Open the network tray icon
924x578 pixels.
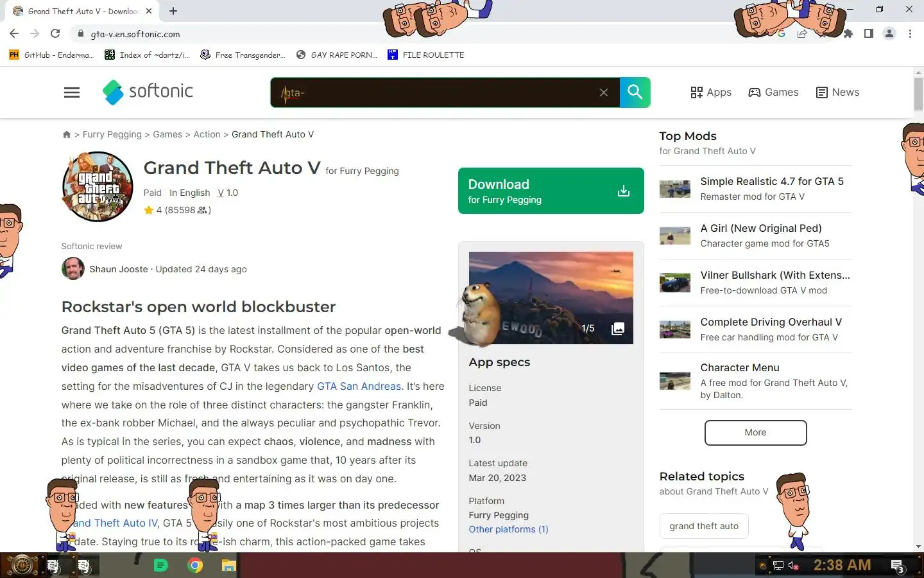[778, 566]
